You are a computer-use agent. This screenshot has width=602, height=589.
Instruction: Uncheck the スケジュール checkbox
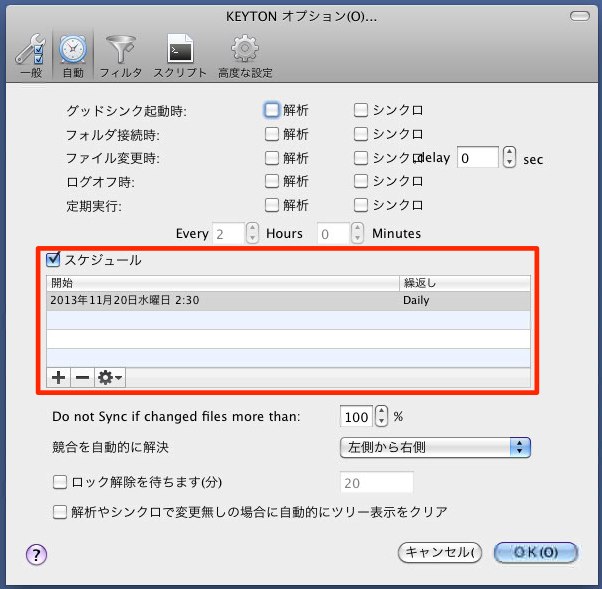tap(53, 260)
